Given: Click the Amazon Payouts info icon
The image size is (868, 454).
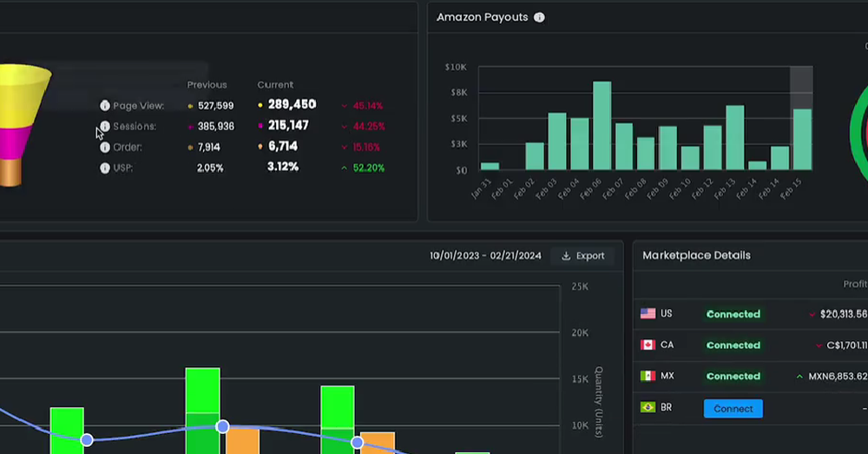Looking at the screenshot, I should (x=539, y=17).
